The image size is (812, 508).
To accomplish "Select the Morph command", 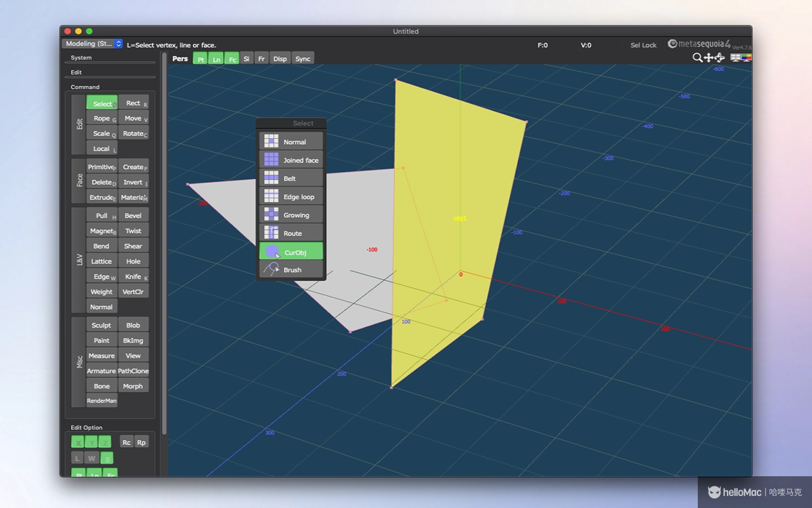I will 133,386.
